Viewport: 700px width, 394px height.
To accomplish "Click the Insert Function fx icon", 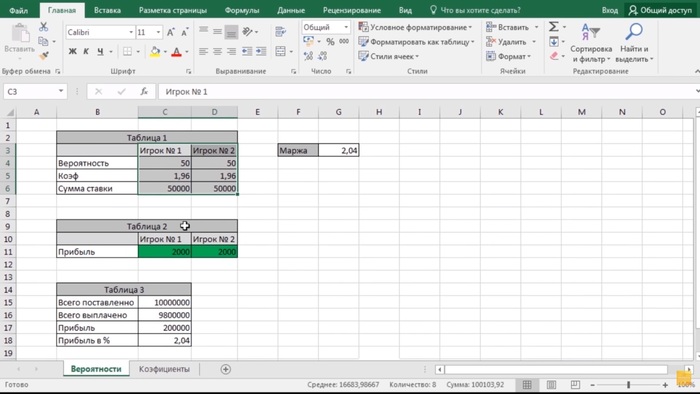I will click(144, 91).
